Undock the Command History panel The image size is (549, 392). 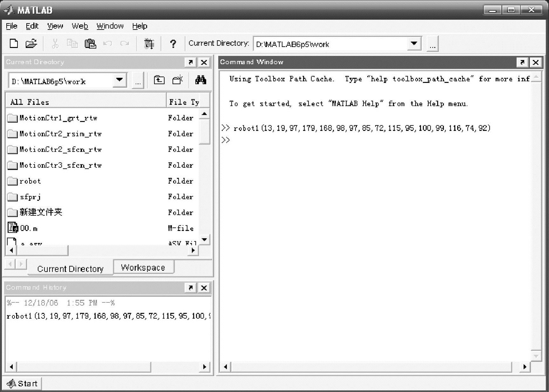[190, 288]
